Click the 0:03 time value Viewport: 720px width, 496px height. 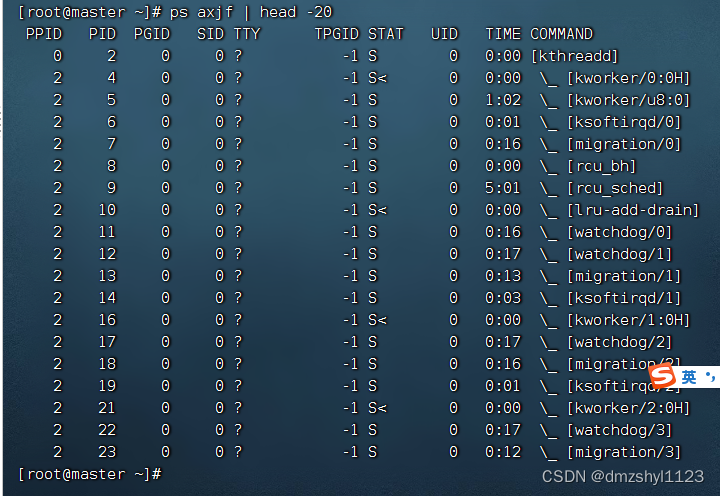click(503, 299)
